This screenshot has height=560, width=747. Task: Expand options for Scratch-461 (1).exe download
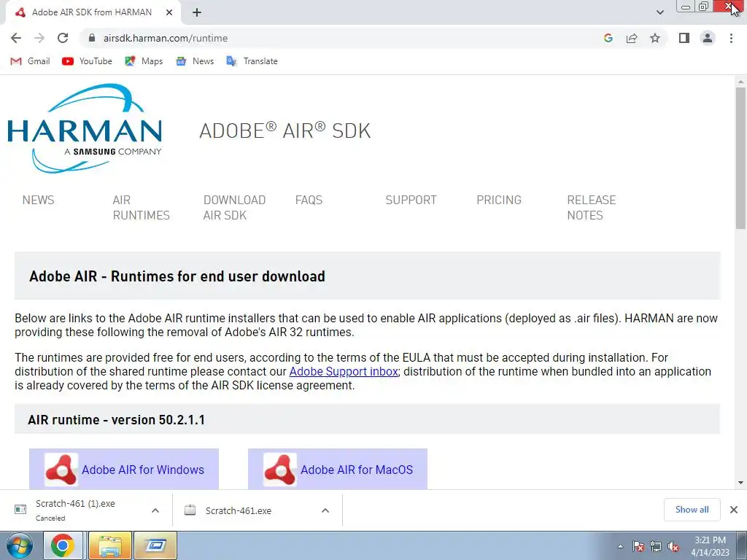pyautogui.click(x=155, y=510)
